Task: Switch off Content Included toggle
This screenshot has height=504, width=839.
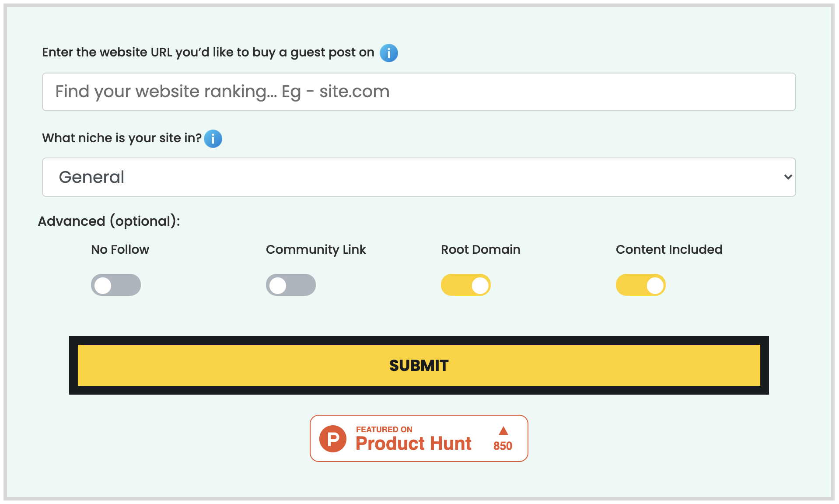Action: point(641,285)
